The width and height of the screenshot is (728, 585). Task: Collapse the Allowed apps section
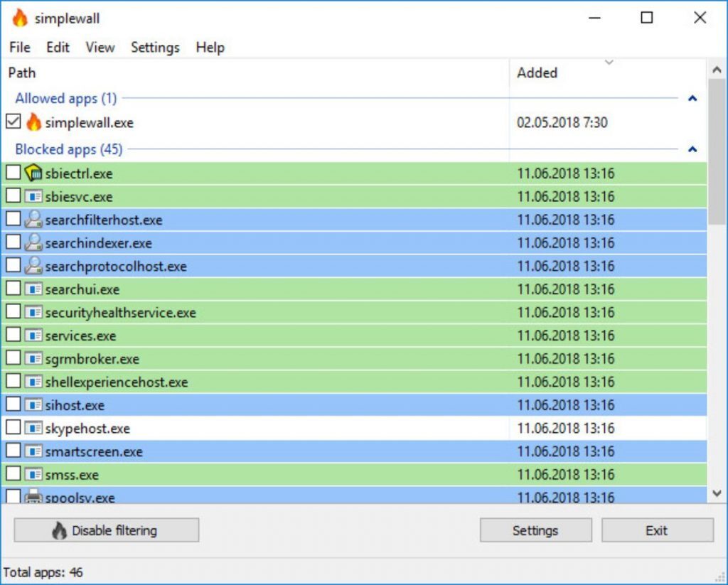(692, 98)
